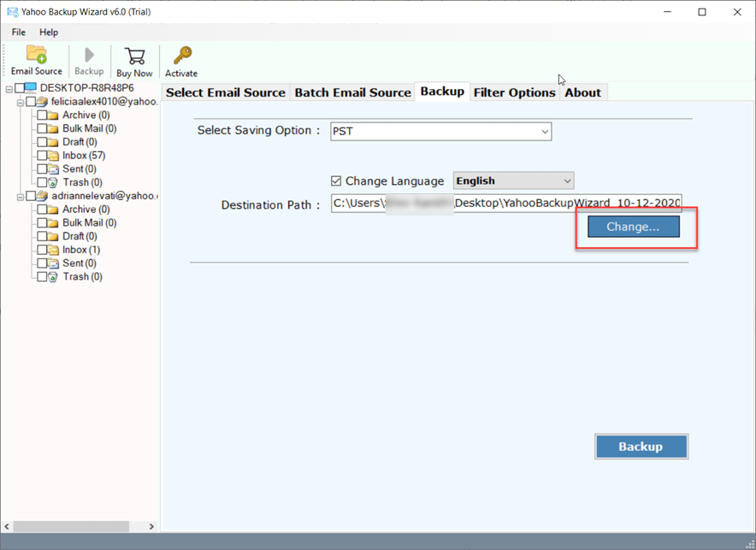The height and width of the screenshot is (550, 756).
Task: Open the About tab
Action: [583, 92]
